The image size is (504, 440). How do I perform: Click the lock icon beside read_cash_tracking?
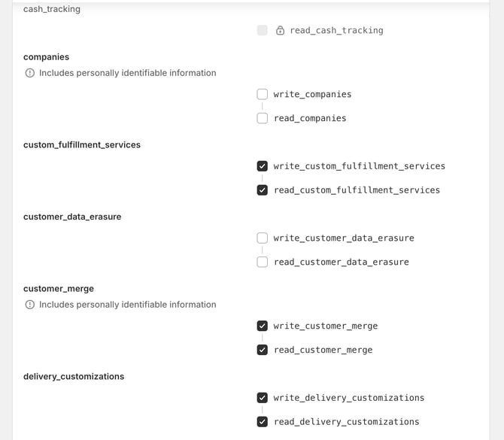tap(280, 31)
